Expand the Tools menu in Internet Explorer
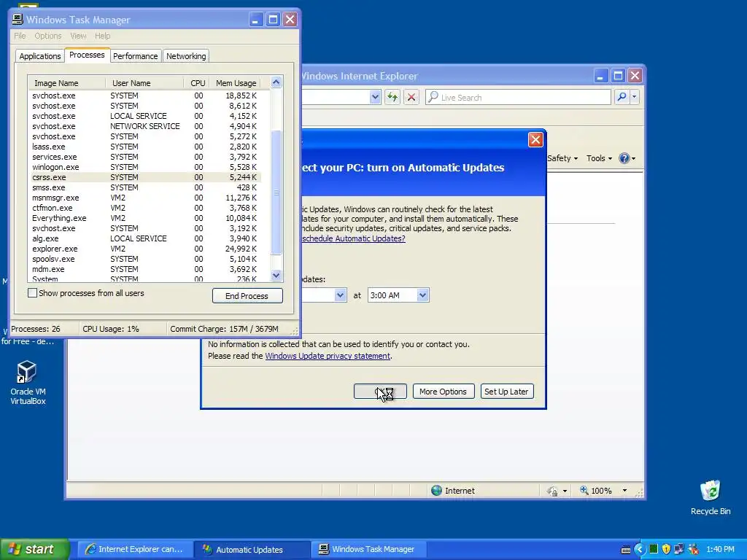 click(599, 158)
